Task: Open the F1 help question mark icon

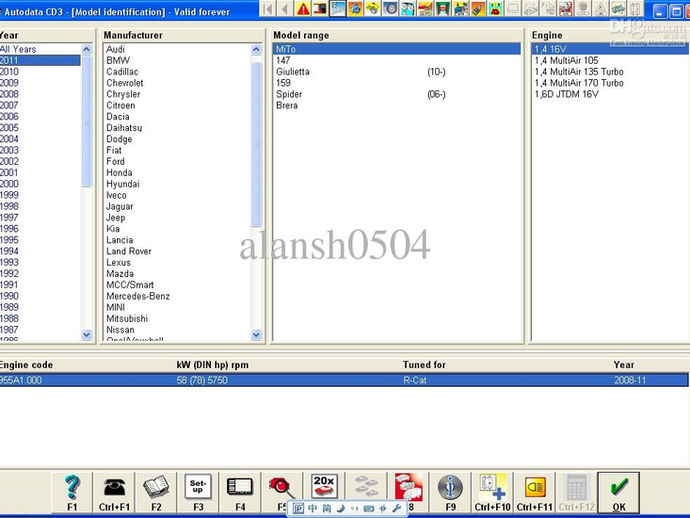Action: (x=72, y=492)
